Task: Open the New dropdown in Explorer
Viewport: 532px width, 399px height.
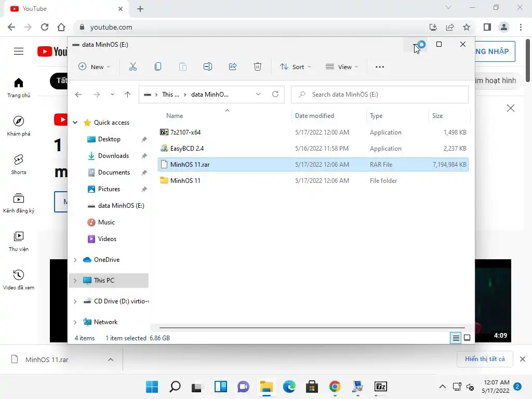Action: (95, 67)
